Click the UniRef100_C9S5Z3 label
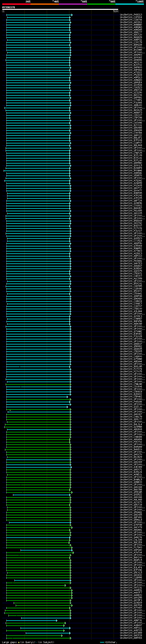The width and height of the screenshot is (146, 644). click(131, 88)
